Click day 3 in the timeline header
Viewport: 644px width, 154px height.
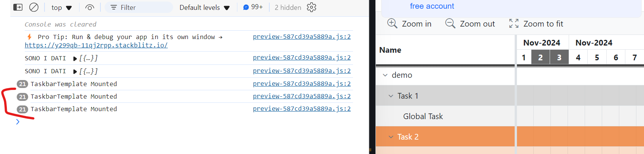(559, 58)
